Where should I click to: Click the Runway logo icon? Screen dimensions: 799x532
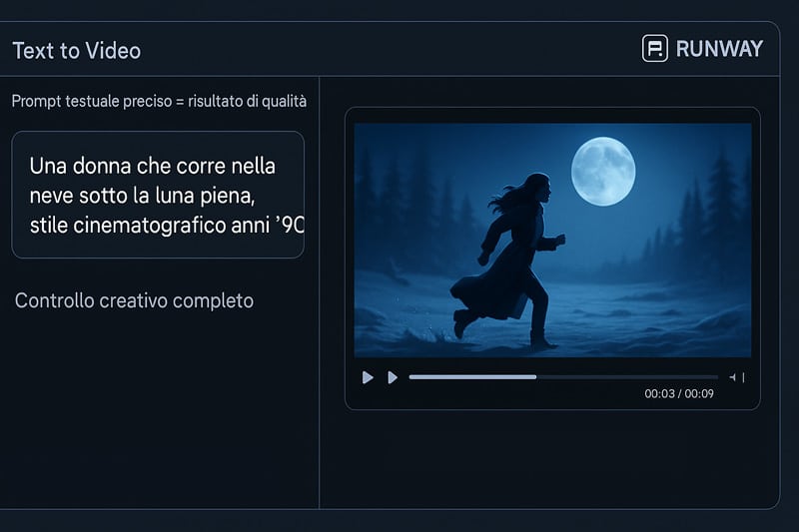click(655, 49)
